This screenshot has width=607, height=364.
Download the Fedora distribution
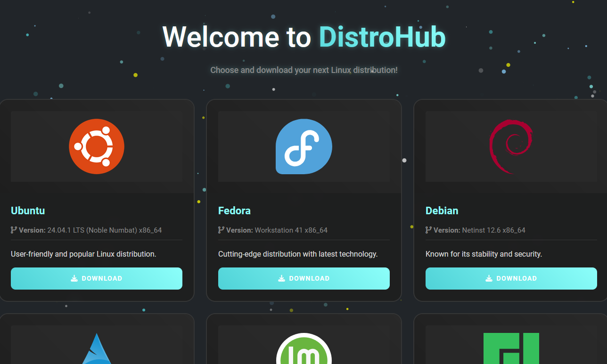point(304,278)
